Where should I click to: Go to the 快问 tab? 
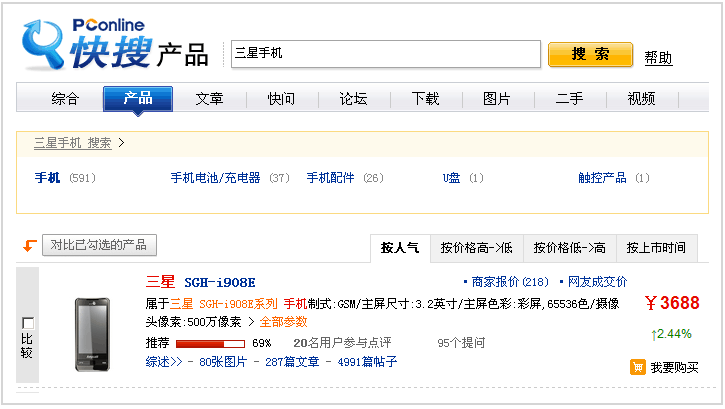281,98
